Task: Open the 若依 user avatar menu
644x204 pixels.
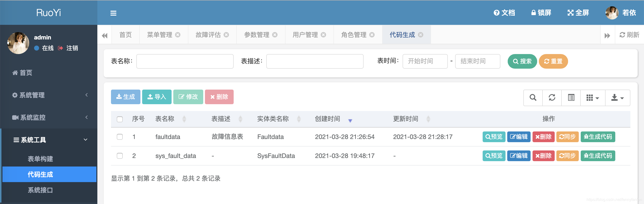Action: coord(620,12)
